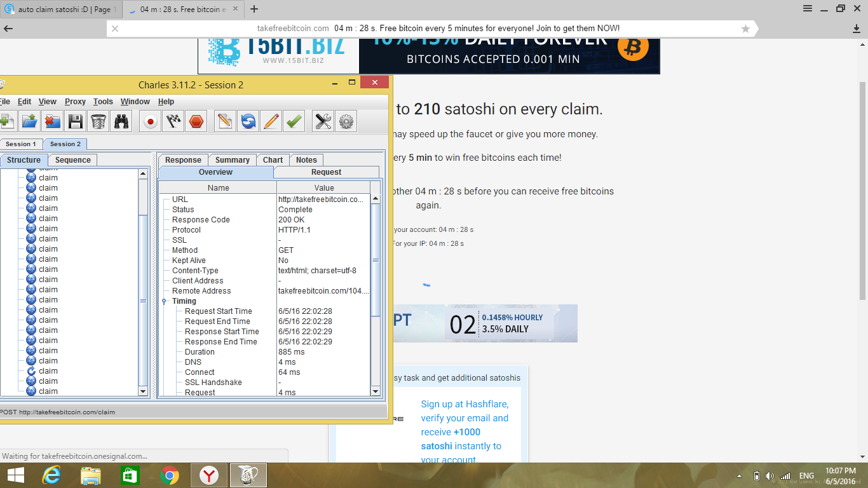Open Tools via the wrench and screwdriver icon
The image size is (868, 488).
click(x=323, y=121)
